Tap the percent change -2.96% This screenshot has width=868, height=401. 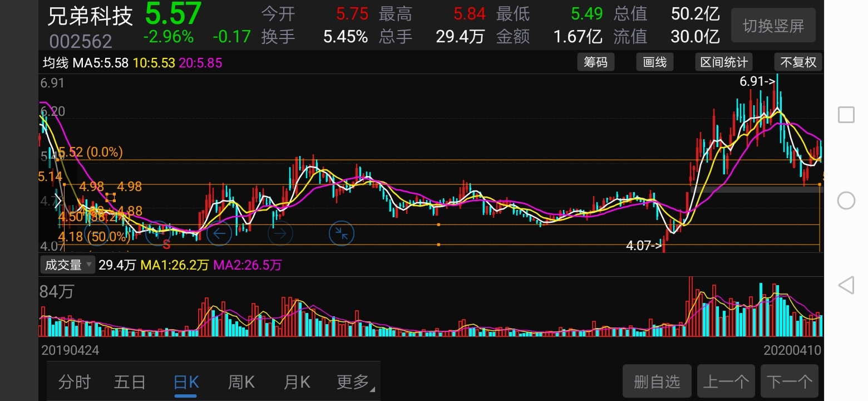[x=169, y=37]
